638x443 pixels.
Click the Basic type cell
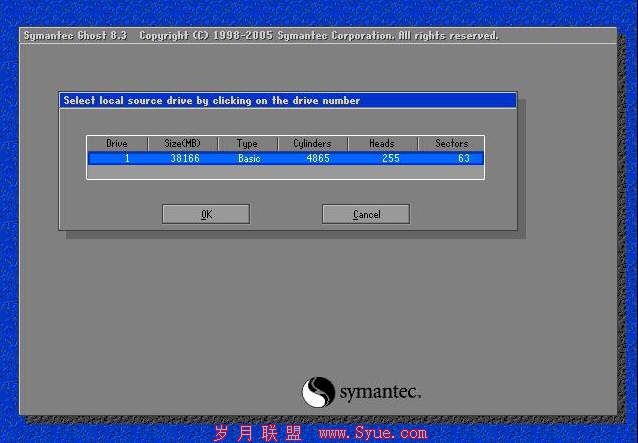[249, 158]
